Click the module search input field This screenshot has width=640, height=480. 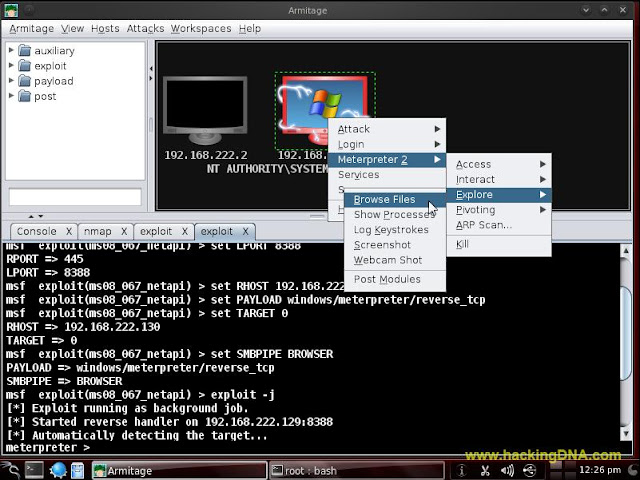click(x=75, y=197)
